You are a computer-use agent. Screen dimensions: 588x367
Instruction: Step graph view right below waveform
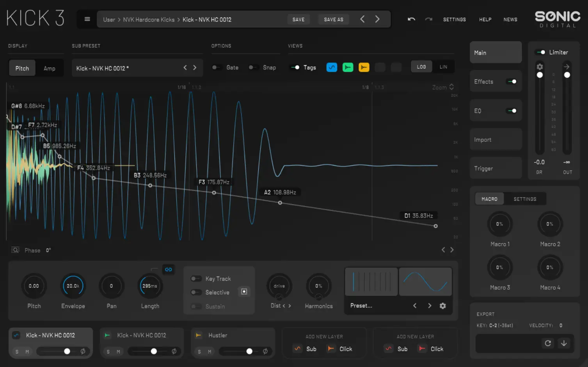[452, 249]
